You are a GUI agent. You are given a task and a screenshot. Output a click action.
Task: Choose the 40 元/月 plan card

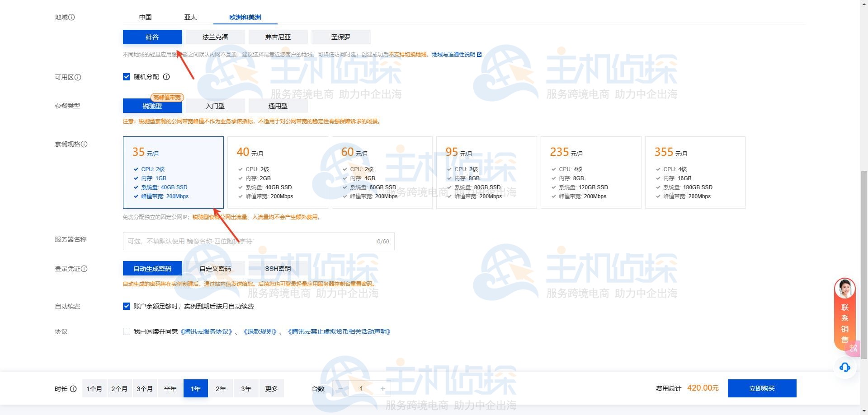(x=278, y=173)
